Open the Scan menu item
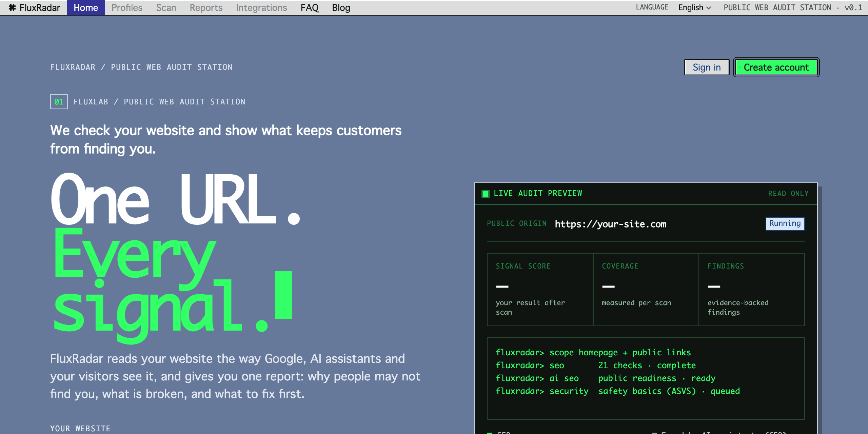Viewport: 868px width, 434px height. 166,7
